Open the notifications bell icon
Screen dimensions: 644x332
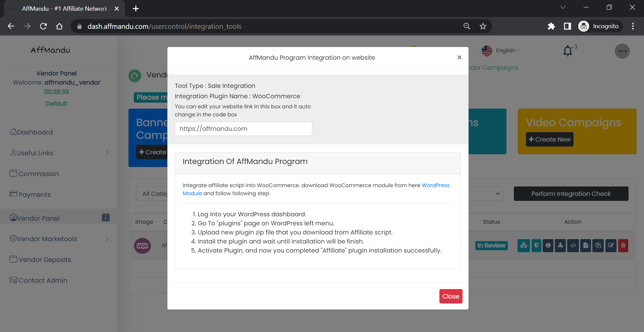pyautogui.click(x=568, y=51)
